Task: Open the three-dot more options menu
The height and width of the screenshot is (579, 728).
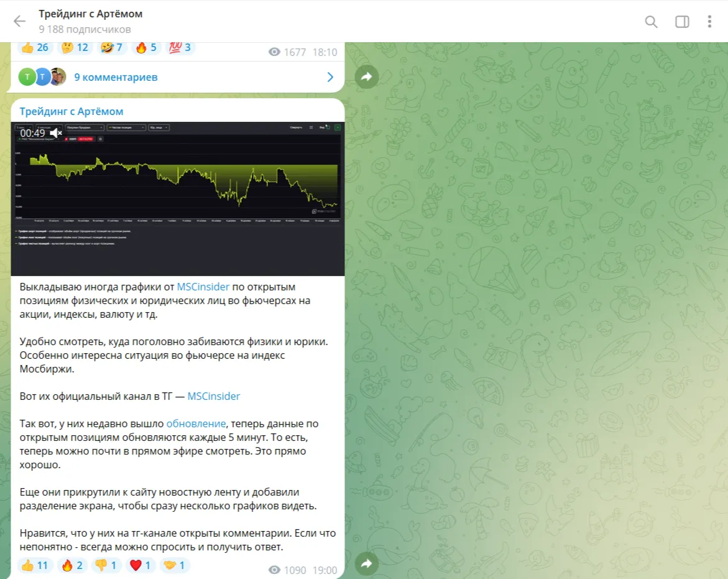Action: 709,21
